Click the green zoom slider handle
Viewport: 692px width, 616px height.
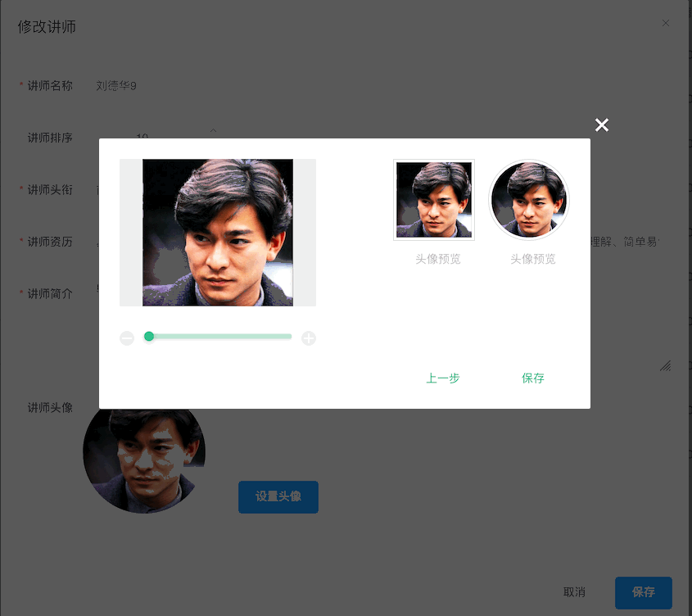click(149, 337)
